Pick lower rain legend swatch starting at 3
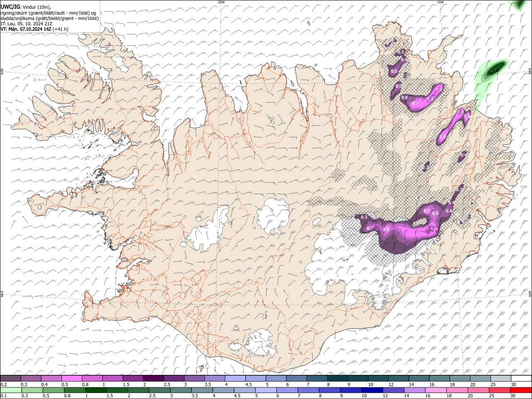 (181, 390)
